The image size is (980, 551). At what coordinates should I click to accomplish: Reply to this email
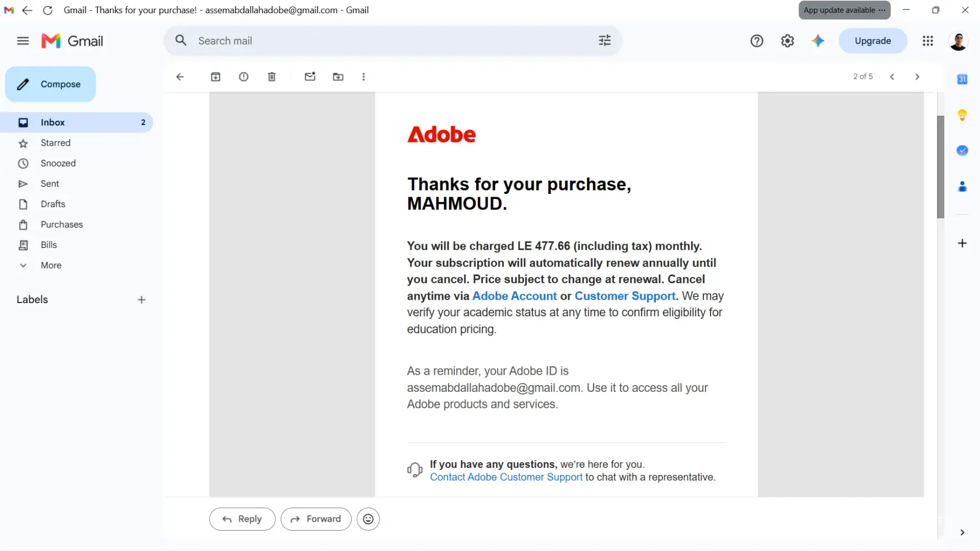[x=242, y=519]
